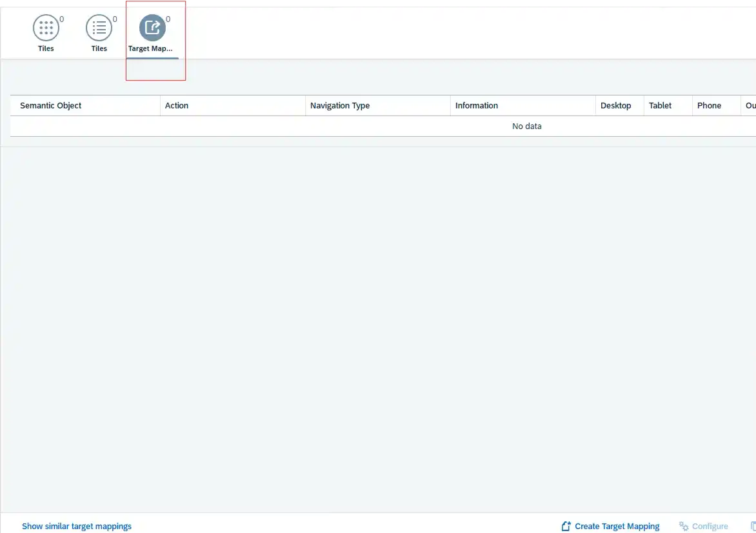Click the icon beside Create Target Mapping

[566, 527]
